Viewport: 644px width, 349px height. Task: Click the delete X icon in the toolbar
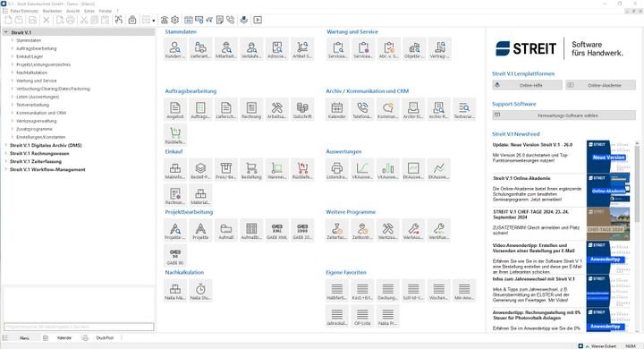[x=47, y=20]
